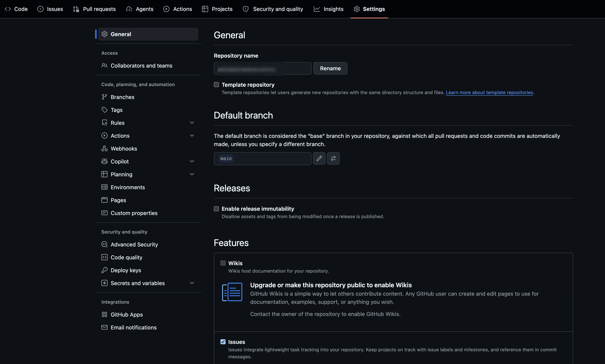The width and height of the screenshot is (605, 364).
Task: Open the top nav Actions tab label
Action: [182, 9]
